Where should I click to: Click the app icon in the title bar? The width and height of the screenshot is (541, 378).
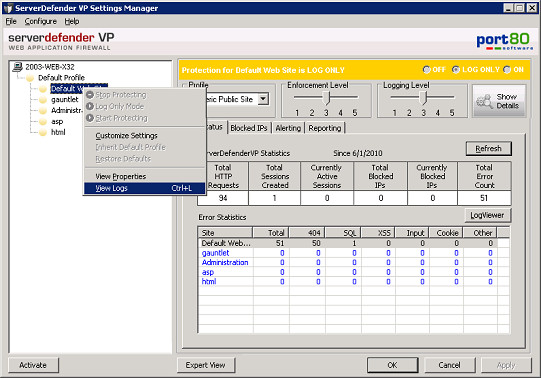(8, 8)
